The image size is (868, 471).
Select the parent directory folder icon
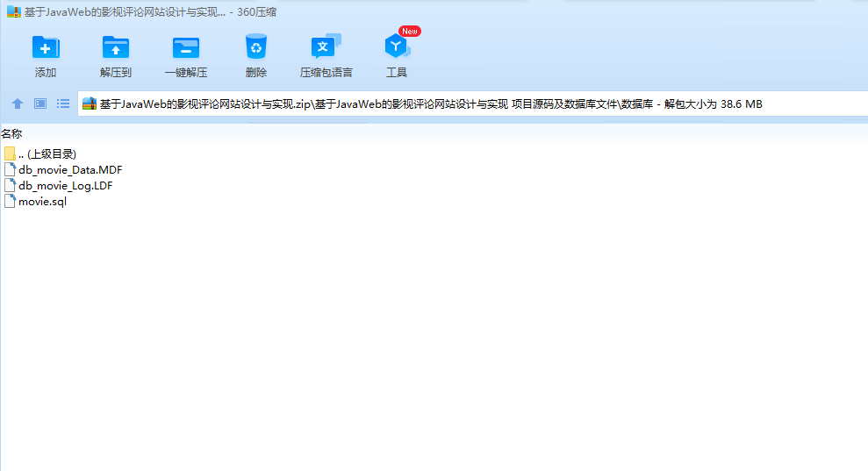pos(10,153)
